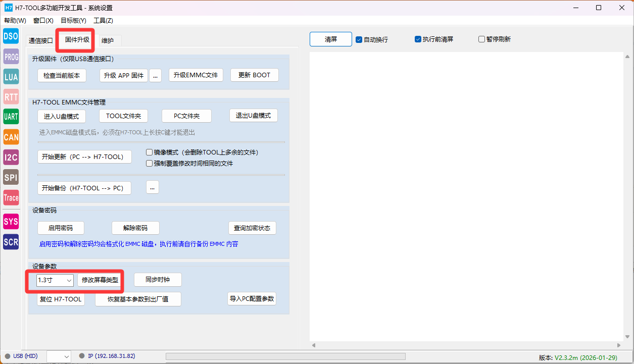Open the I2C tool icon

pyautogui.click(x=11, y=157)
